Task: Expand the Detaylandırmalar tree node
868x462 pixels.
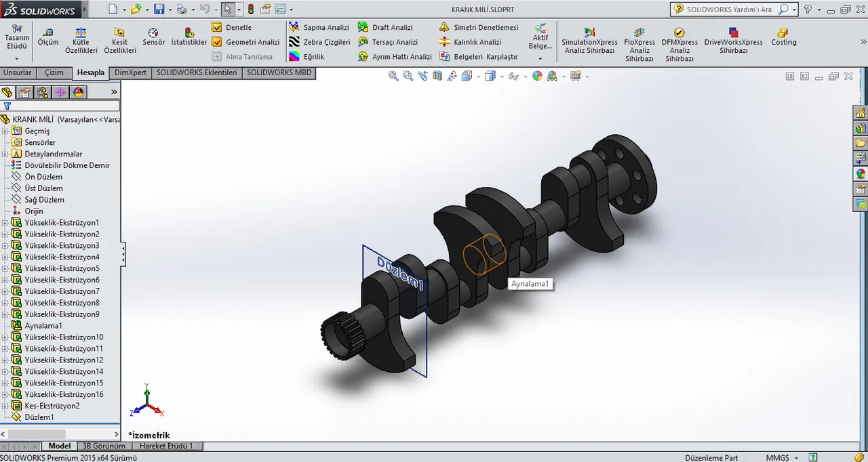Action: [x=5, y=154]
